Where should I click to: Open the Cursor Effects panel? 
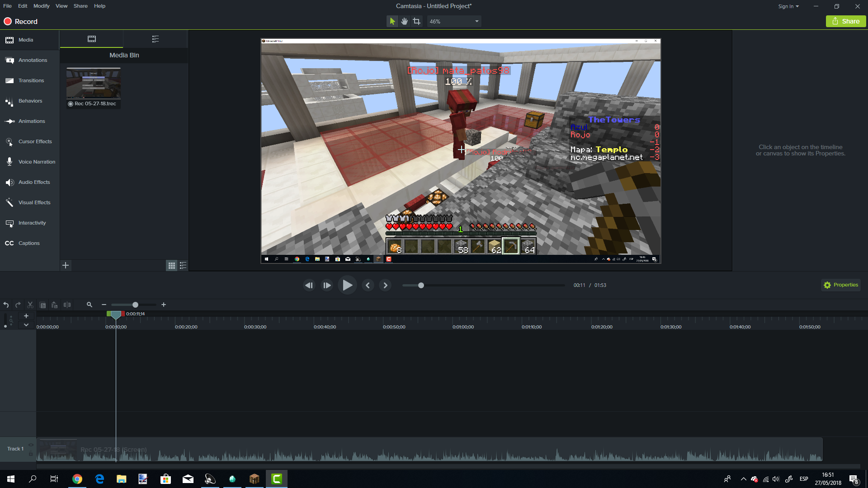[x=29, y=141]
